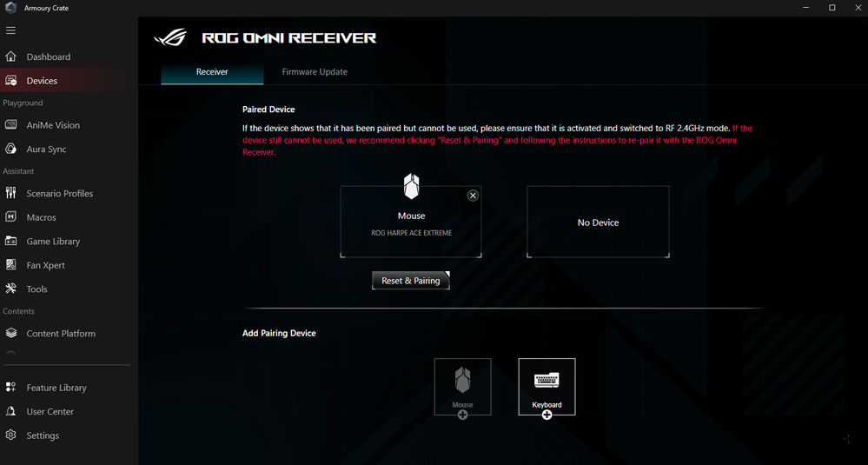Click the Scenario Profiles sliders icon
Viewport: 868px width, 465px height.
point(10,193)
